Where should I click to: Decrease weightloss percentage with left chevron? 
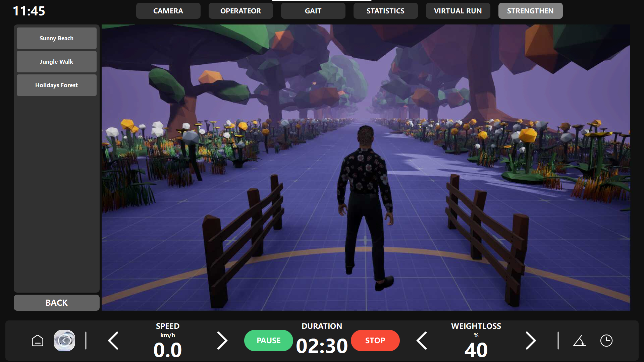point(422,341)
